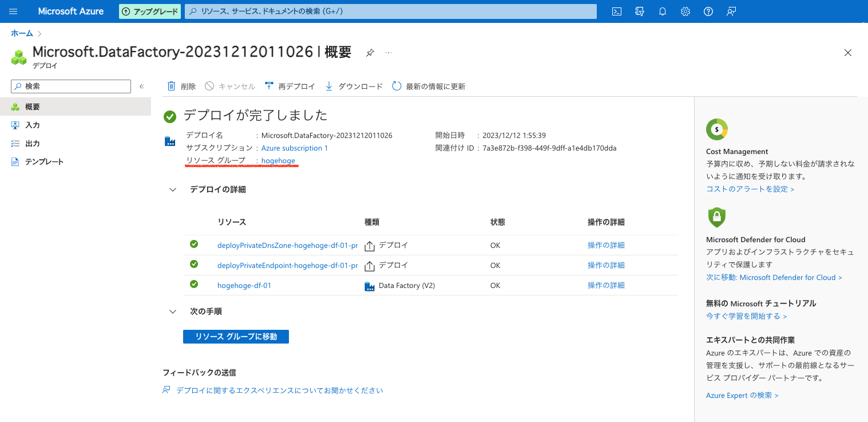Select テンプレート in the left menu

[76, 161]
